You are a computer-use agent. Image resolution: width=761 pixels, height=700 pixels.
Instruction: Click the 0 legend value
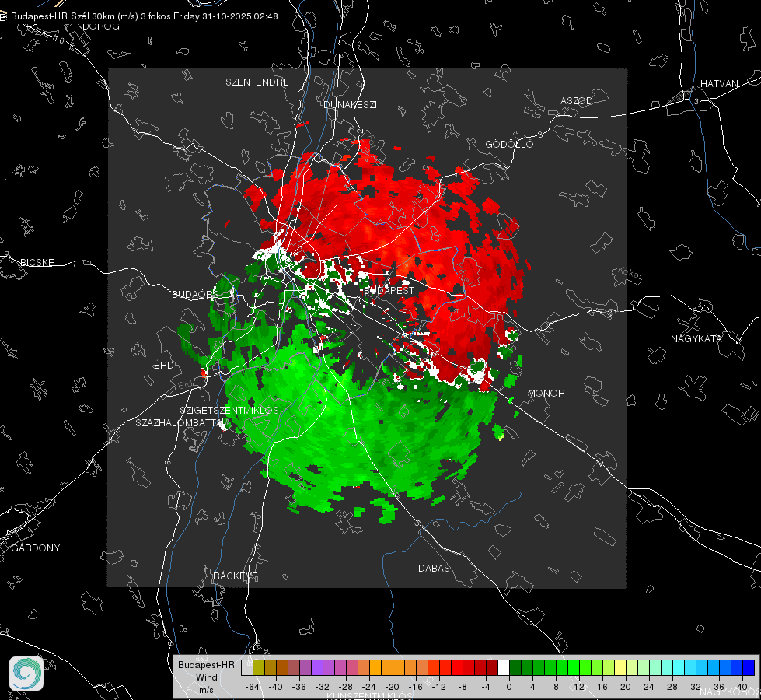(509, 687)
